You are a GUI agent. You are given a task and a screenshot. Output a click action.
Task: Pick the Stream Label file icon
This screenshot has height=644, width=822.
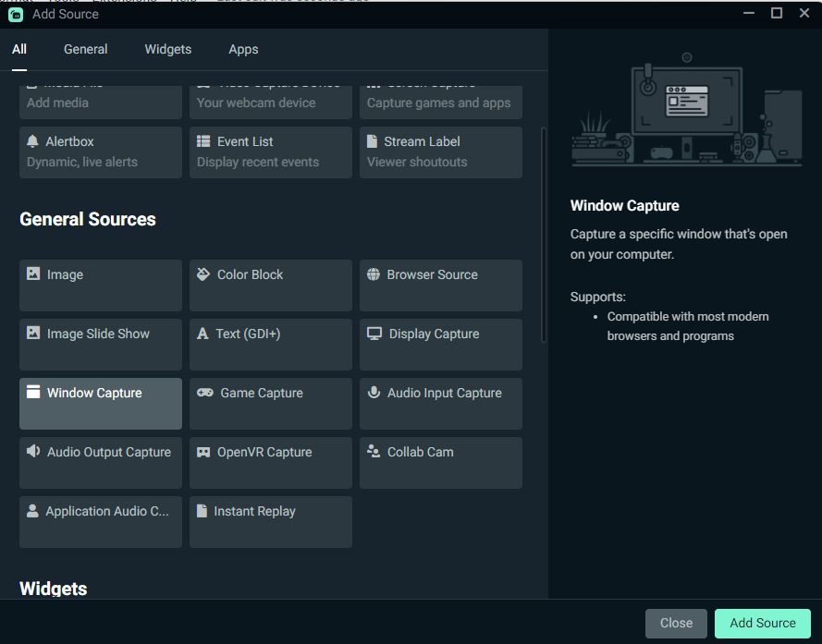pos(373,141)
